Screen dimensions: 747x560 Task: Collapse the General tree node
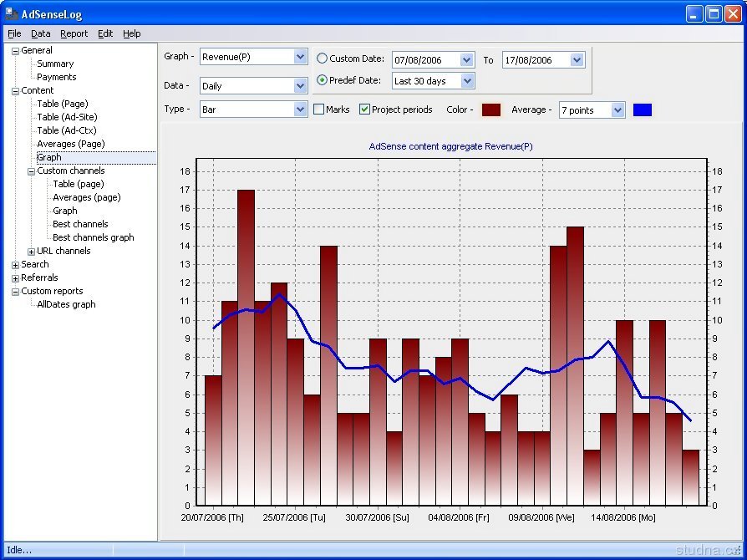15,51
